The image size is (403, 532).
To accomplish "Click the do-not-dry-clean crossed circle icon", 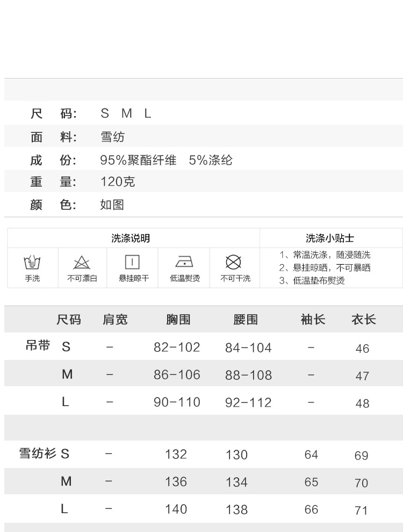I will pyautogui.click(x=234, y=263).
